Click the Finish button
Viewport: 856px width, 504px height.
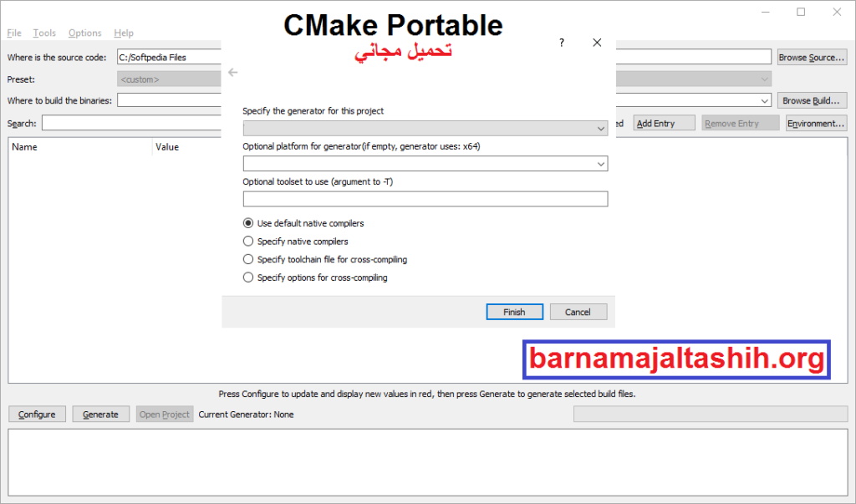[514, 312]
